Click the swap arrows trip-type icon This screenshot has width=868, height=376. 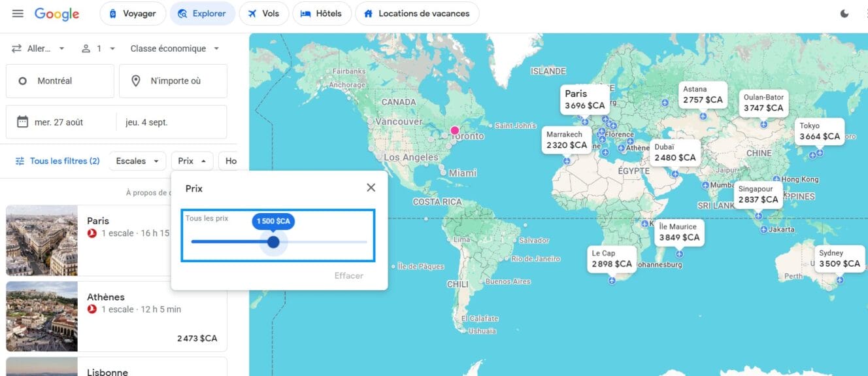16,48
